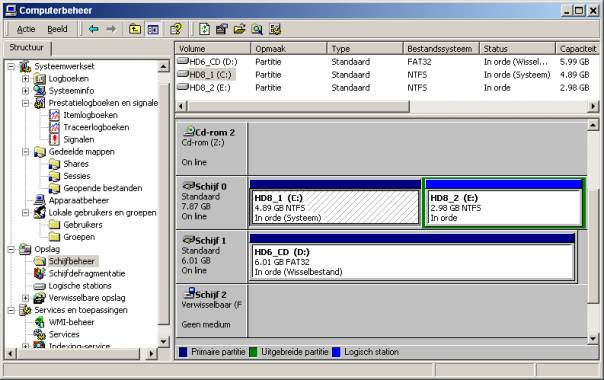Viewport: 604px width, 380px height.
Task: Click the Cd-rom 2 disc icon
Action: click(189, 131)
